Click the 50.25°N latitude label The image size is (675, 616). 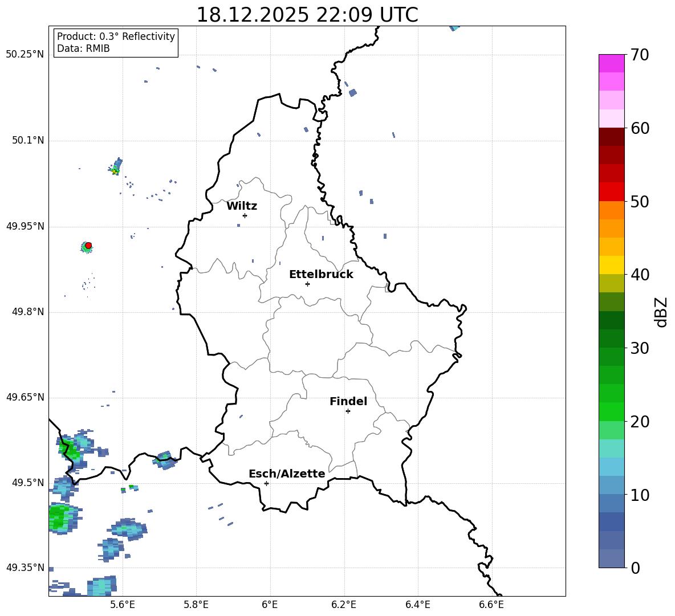pyautogui.click(x=25, y=55)
